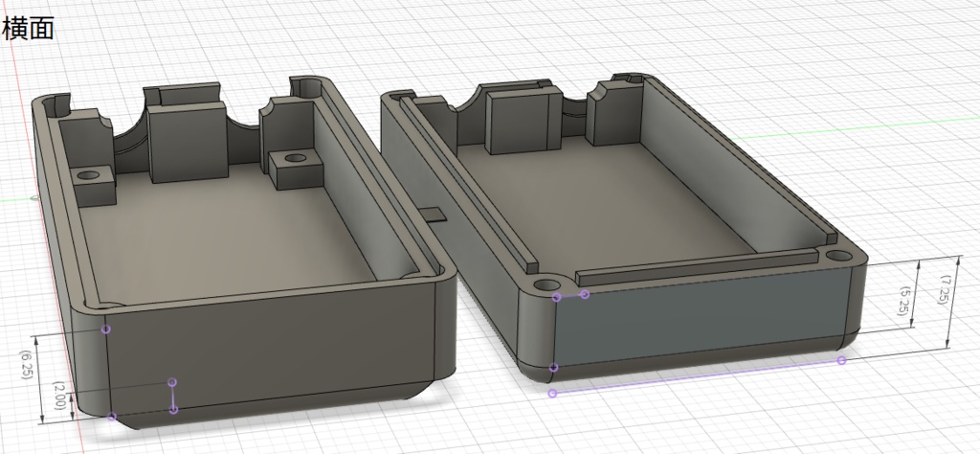980x454 pixels.
Task: Select the raised rib along the right enclosure's front inner edge
Action: [x=697, y=266]
